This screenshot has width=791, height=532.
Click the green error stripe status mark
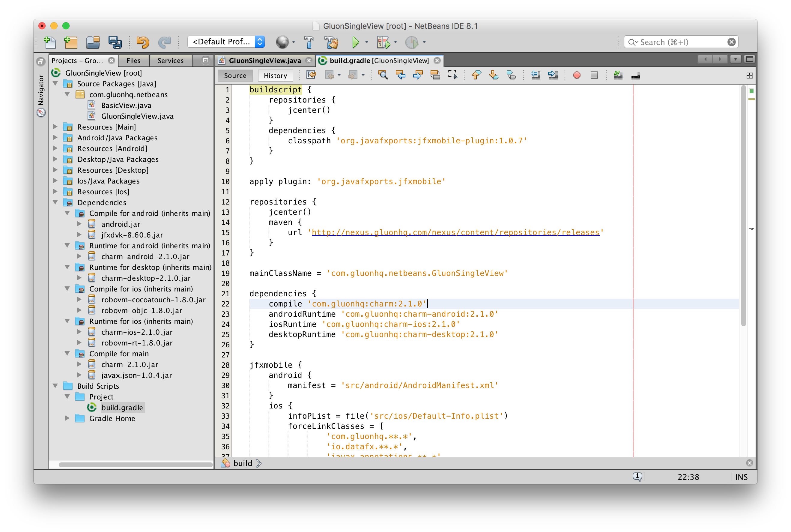coord(751,91)
